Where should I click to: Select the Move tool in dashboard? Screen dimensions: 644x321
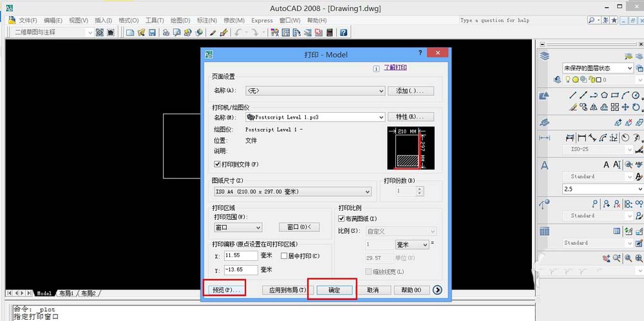625,107
